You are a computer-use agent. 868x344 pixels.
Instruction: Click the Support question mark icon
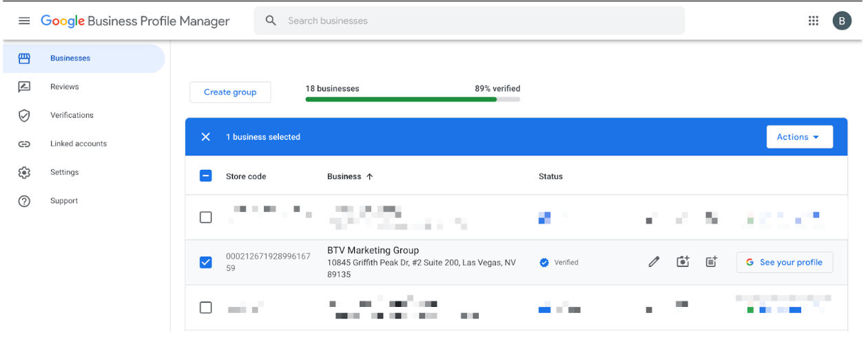[24, 201]
